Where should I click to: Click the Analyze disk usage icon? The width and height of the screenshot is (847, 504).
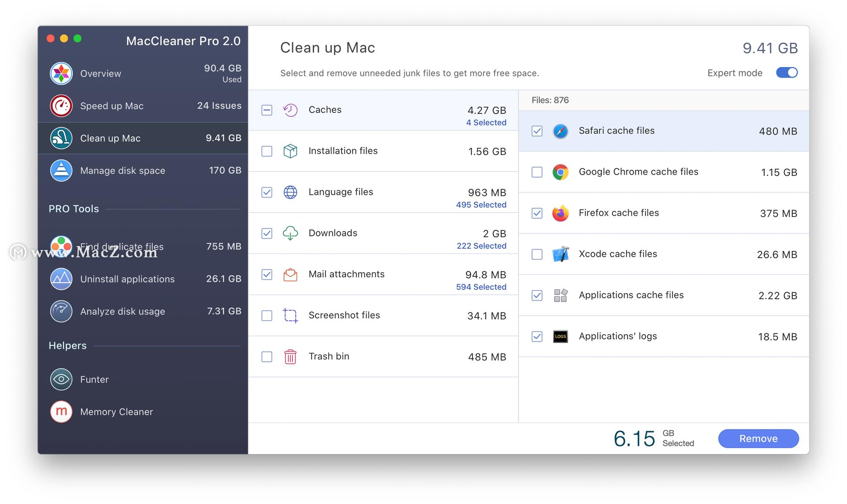(61, 311)
